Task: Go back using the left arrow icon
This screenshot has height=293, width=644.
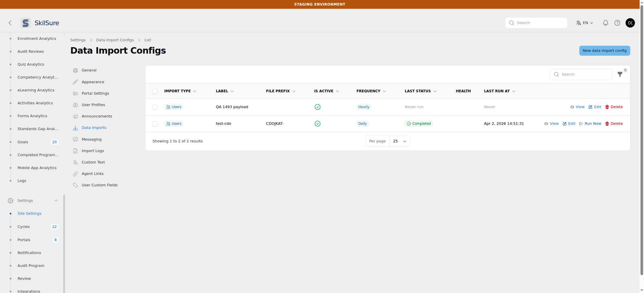Action: tap(10, 23)
